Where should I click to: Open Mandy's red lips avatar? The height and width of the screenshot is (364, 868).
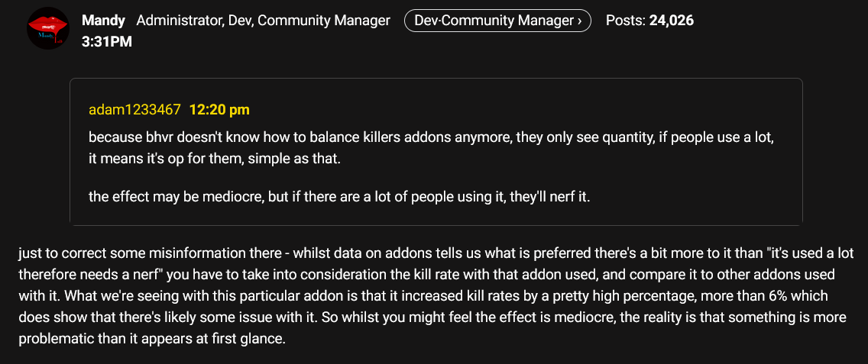tap(48, 28)
